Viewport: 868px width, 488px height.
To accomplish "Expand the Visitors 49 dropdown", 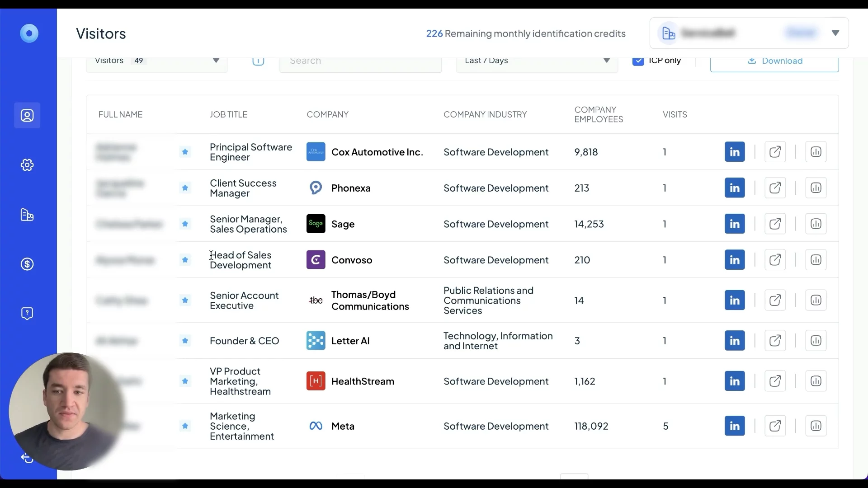I will pyautogui.click(x=216, y=61).
